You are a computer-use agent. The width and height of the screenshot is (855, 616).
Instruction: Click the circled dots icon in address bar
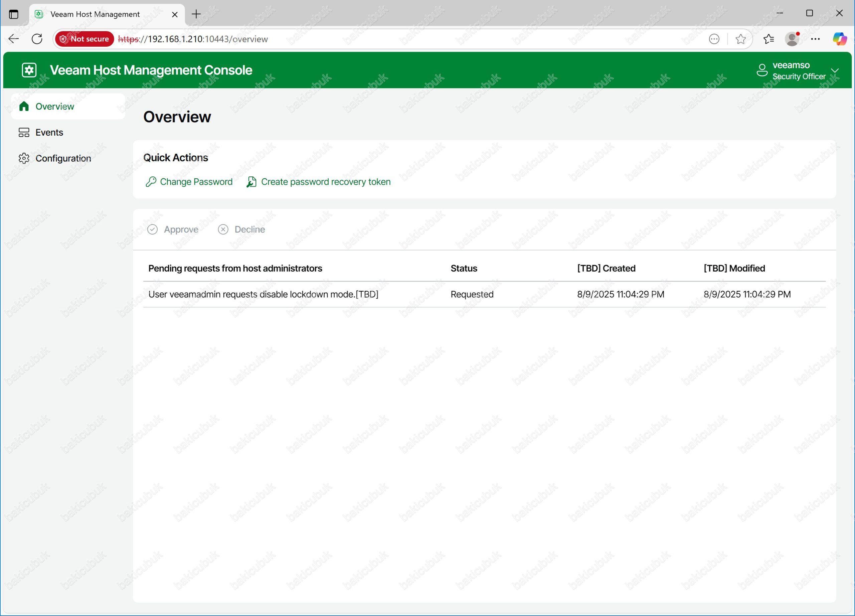tap(714, 39)
